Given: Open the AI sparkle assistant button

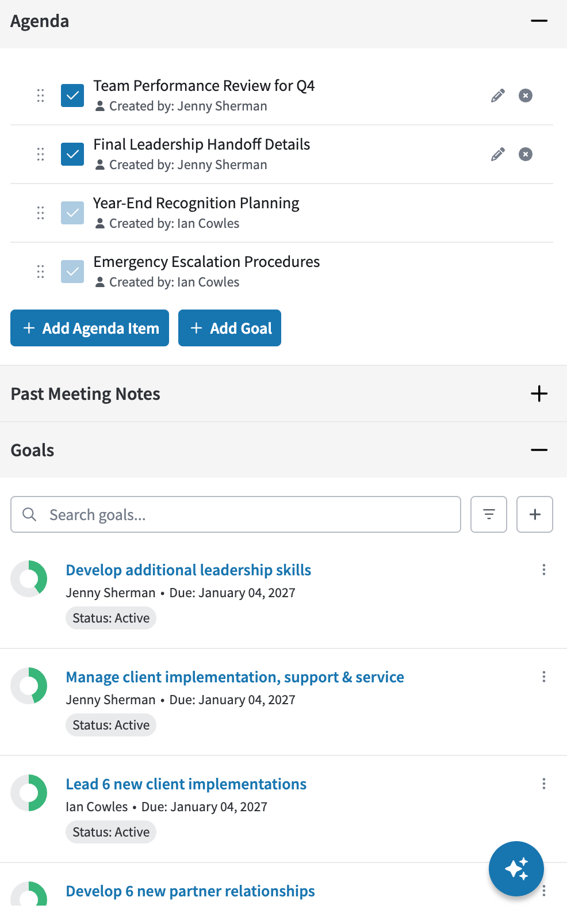Looking at the screenshot, I should pos(516,869).
